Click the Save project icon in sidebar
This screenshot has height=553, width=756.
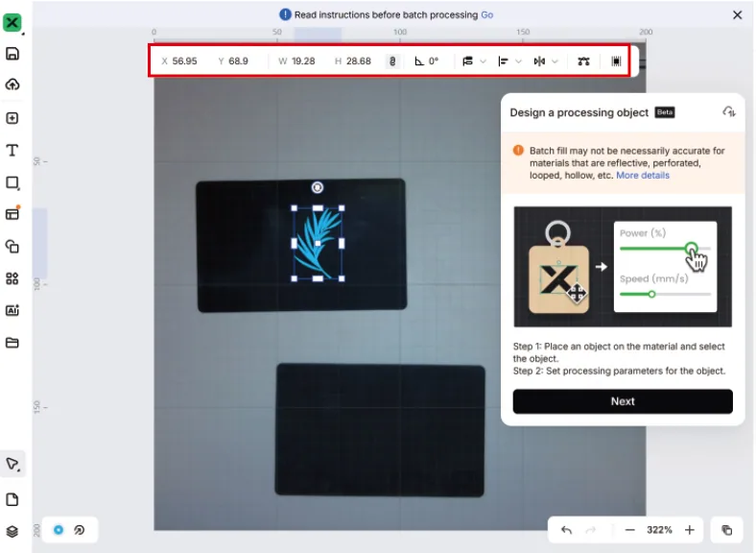(12, 54)
